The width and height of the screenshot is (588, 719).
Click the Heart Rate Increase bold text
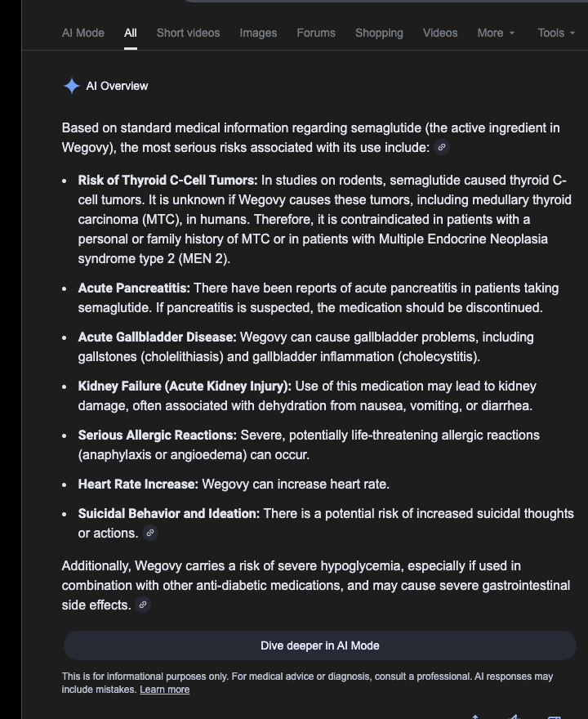pos(138,485)
